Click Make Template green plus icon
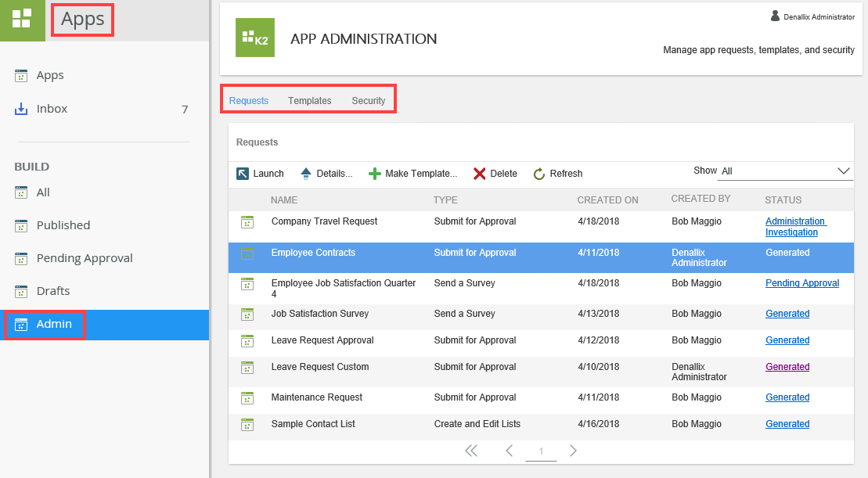This screenshot has width=868, height=478. 375,174
